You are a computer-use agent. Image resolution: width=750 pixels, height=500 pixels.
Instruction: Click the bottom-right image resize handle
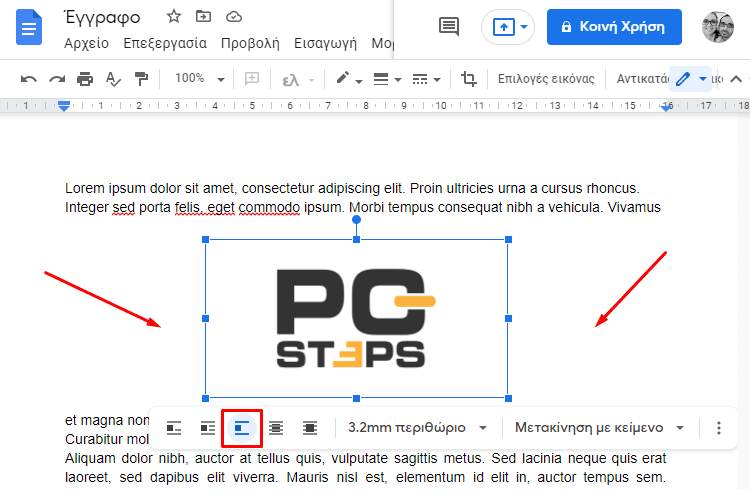tap(508, 398)
